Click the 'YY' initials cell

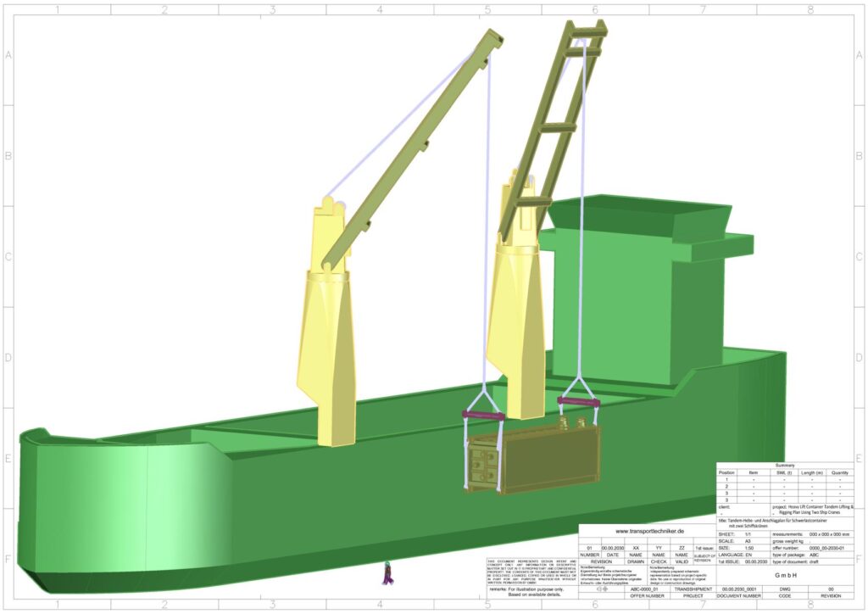click(659, 548)
